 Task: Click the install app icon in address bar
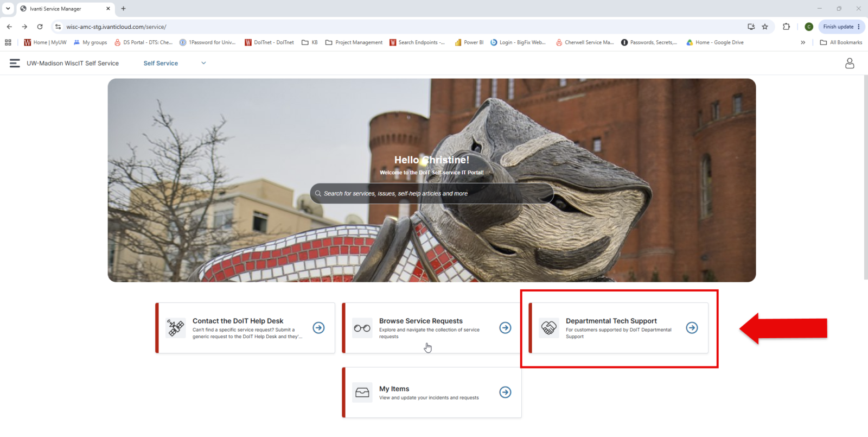[751, 27]
